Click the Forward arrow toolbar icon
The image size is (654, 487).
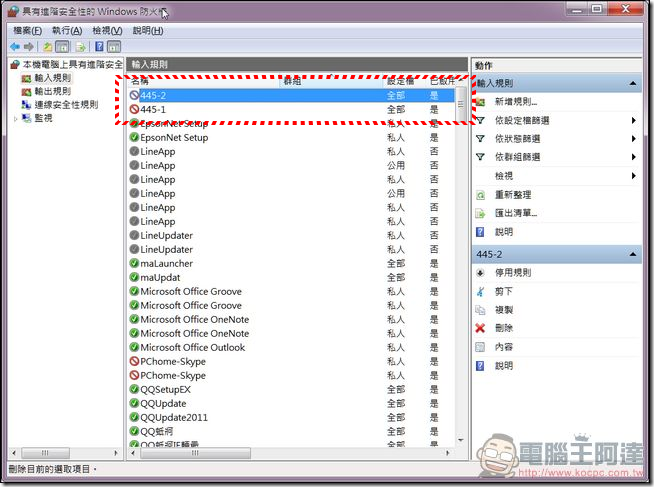point(28,47)
